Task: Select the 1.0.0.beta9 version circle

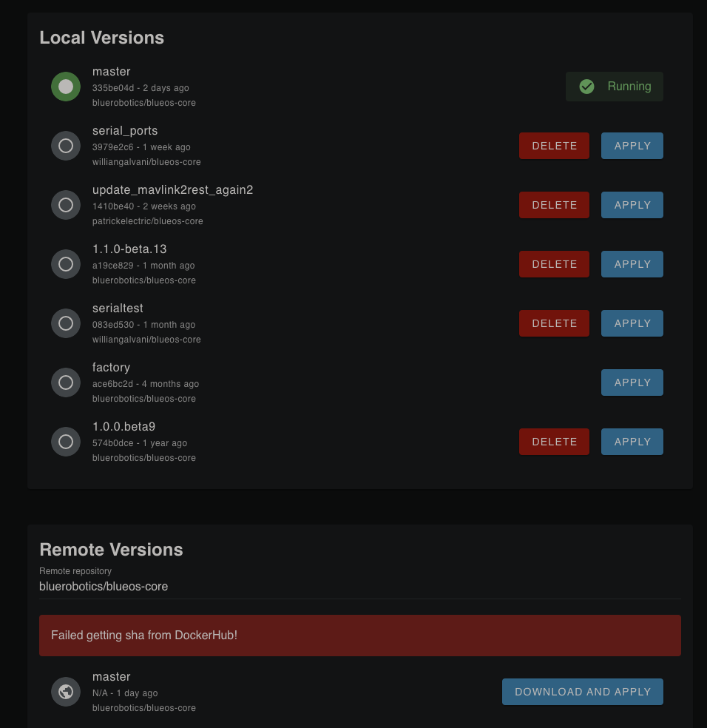Action: coord(65,441)
